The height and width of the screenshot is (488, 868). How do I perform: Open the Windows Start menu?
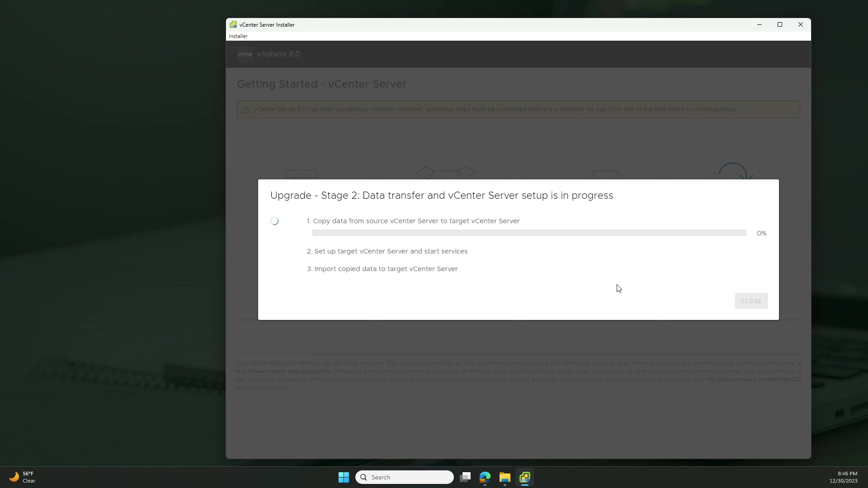tap(344, 477)
